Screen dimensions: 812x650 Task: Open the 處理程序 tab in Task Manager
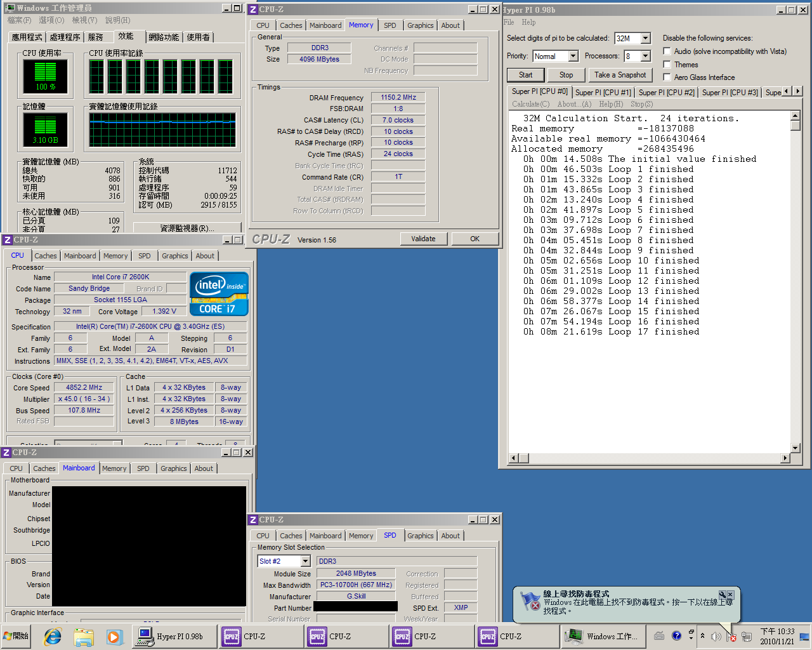[65, 37]
